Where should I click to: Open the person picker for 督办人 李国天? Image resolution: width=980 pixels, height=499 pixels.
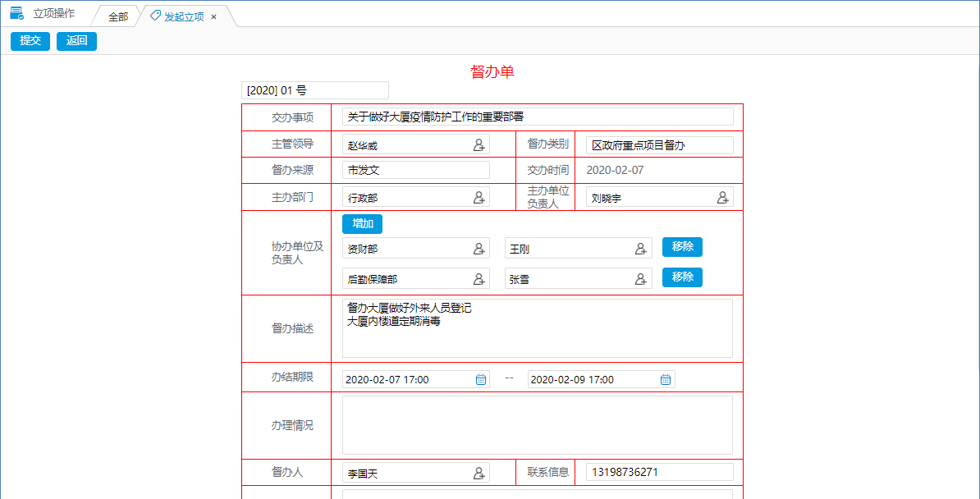coord(479,472)
